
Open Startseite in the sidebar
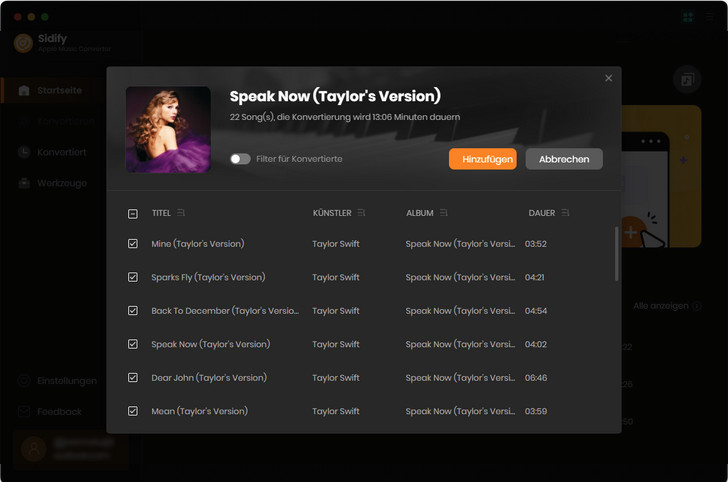(x=51, y=90)
